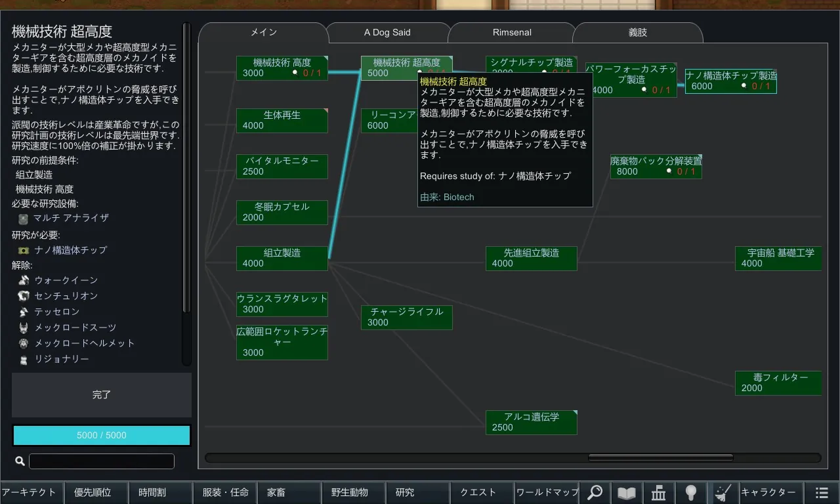The height and width of the screenshot is (504, 840).
Task: Open the list menu icon at bottom right
Action: pos(822,492)
